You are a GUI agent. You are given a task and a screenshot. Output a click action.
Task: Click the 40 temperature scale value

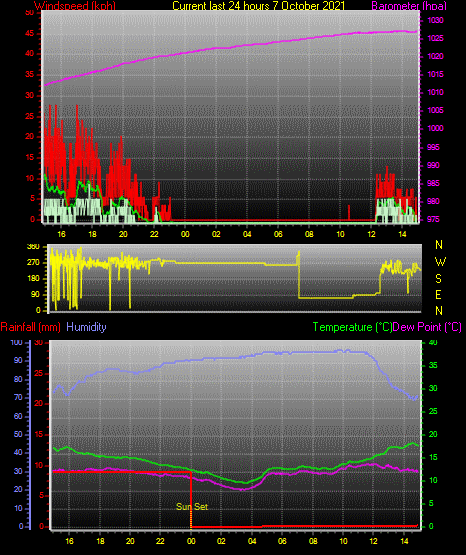tap(433, 342)
